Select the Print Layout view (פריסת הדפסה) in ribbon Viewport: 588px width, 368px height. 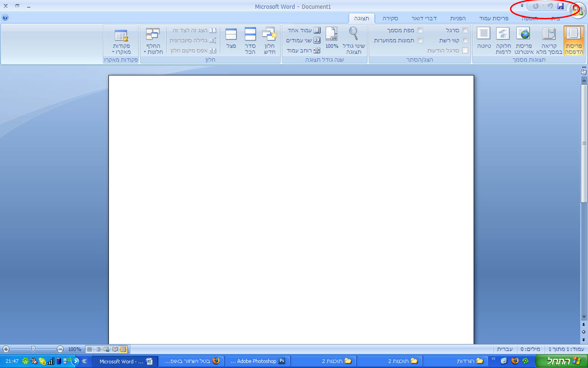[x=574, y=40]
